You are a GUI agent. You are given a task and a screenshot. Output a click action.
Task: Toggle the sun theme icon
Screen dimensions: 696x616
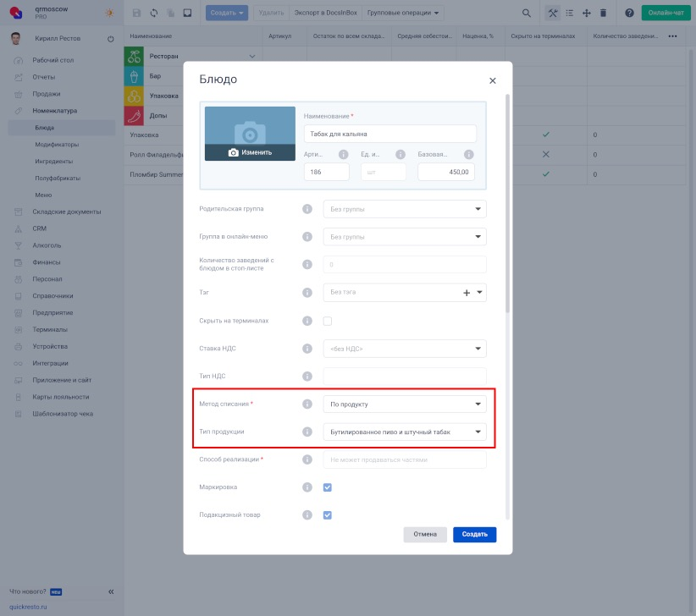[109, 13]
